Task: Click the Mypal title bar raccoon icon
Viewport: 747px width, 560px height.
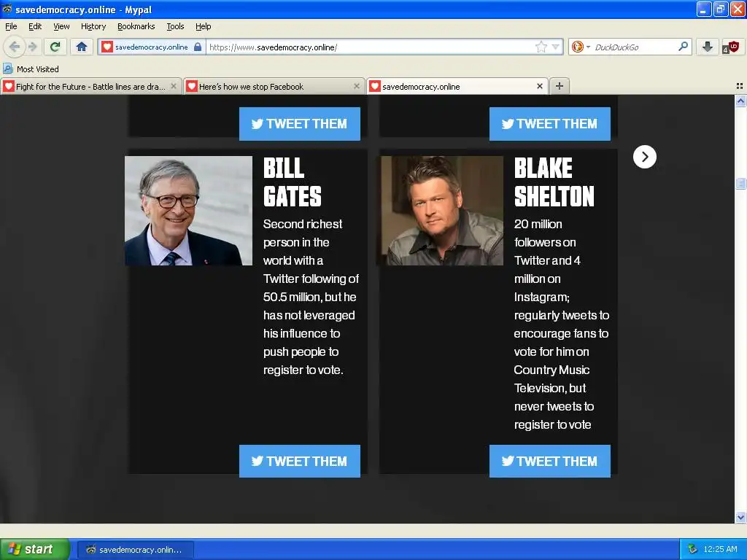Action: [x=7, y=9]
